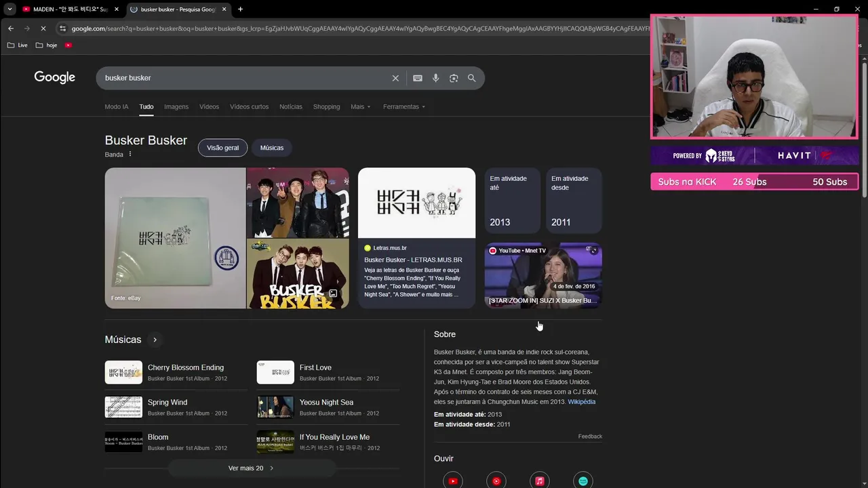The width and height of the screenshot is (868, 488).
Task: Open the Shopping search tab
Action: tap(326, 106)
